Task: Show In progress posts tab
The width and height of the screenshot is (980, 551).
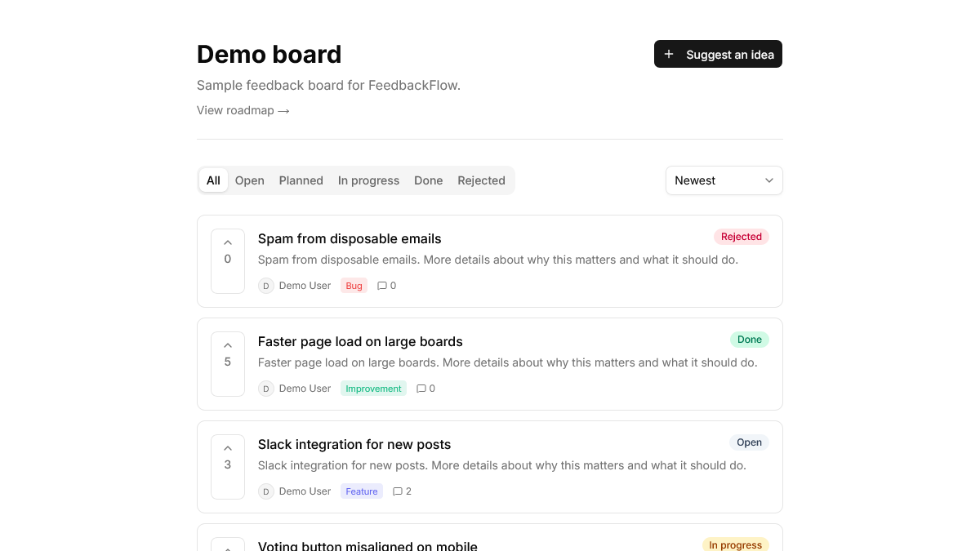Action: [x=369, y=180]
